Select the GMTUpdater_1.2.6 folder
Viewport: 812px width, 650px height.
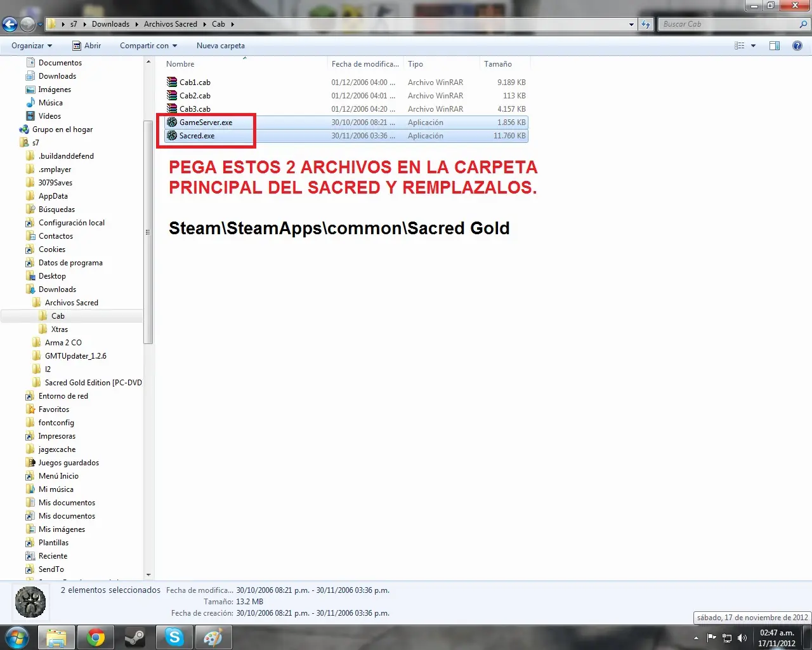point(75,356)
